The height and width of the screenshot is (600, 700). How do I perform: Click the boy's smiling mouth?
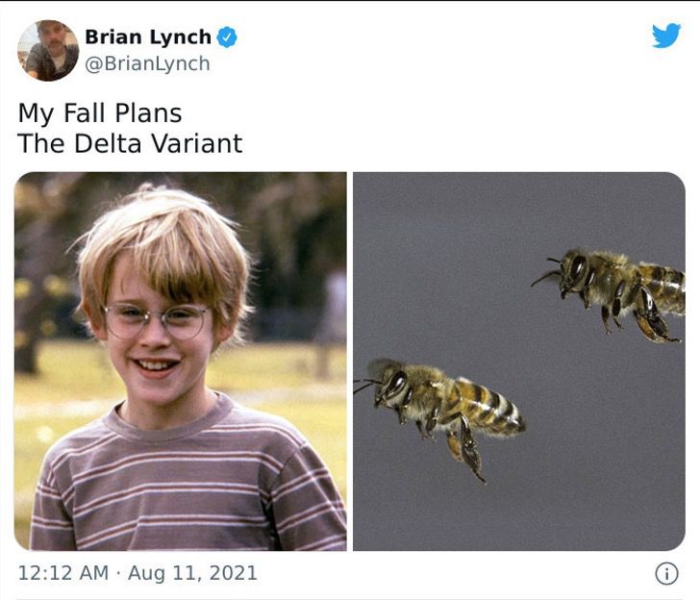pyautogui.click(x=154, y=365)
